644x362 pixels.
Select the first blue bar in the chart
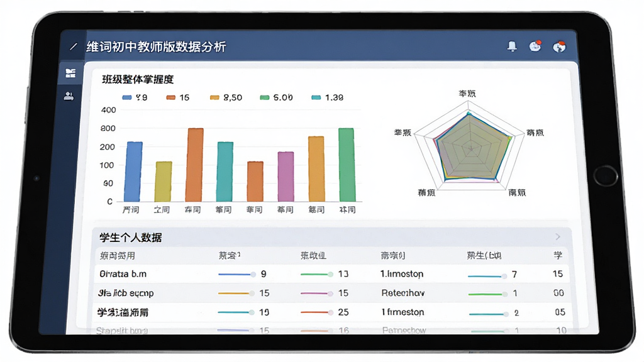pyautogui.click(x=133, y=172)
